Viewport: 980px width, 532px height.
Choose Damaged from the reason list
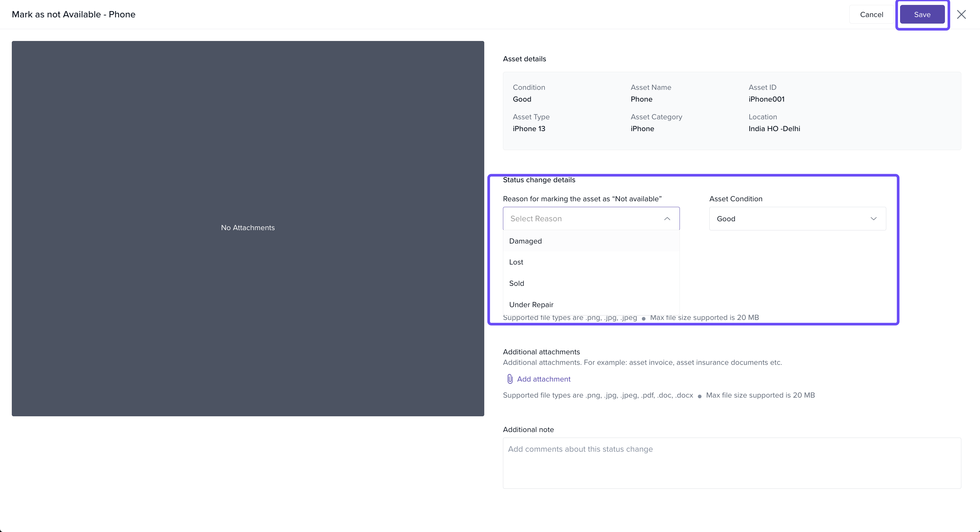coord(525,241)
